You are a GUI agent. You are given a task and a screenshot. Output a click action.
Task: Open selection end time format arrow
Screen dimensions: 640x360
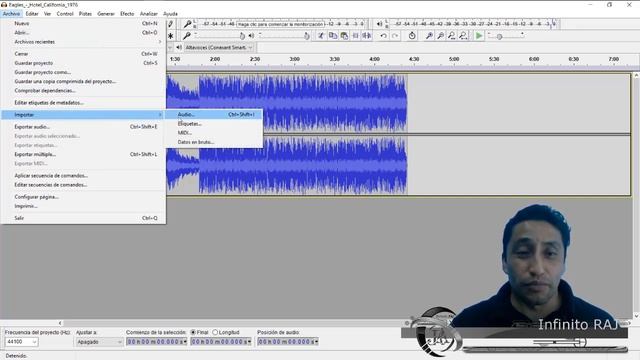pos(249,342)
